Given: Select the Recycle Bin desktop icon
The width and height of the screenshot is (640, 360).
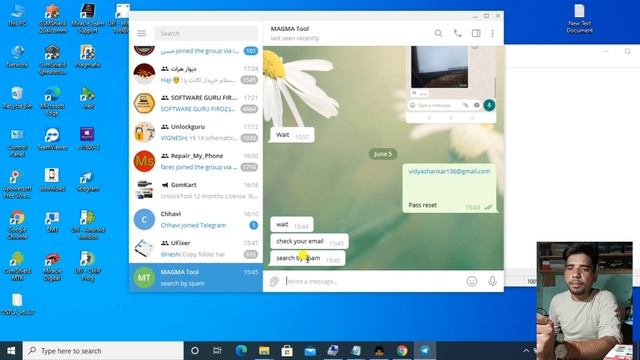Looking at the screenshot, I should (x=17, y=98).
